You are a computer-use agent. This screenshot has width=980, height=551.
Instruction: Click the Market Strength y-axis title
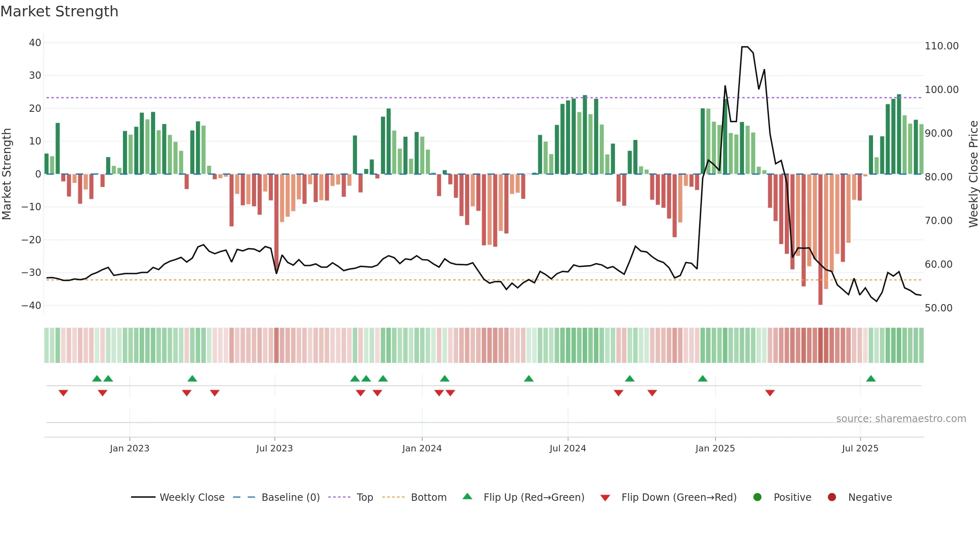point(7,174)
